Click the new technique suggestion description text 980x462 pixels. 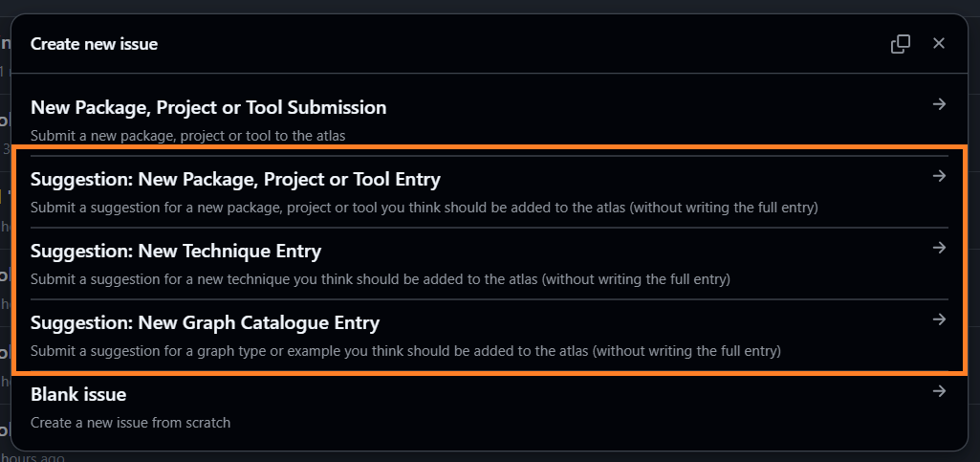click(x=380, y=279)
